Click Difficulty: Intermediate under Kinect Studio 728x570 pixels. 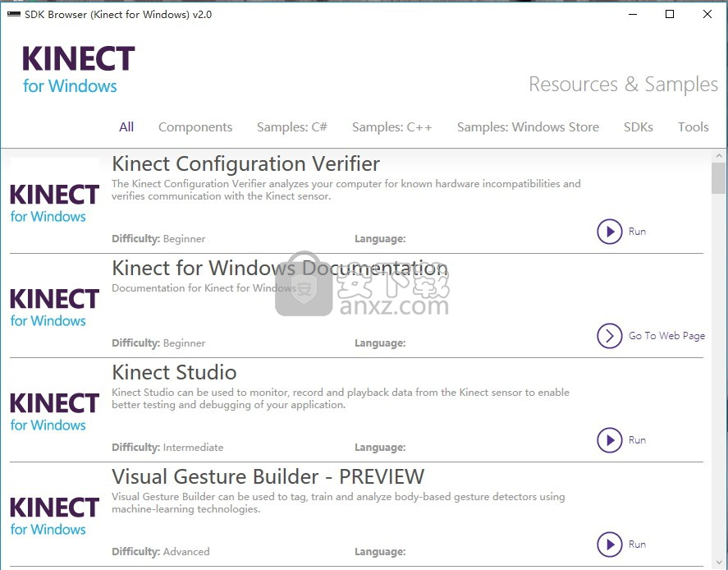click(167, 448)
